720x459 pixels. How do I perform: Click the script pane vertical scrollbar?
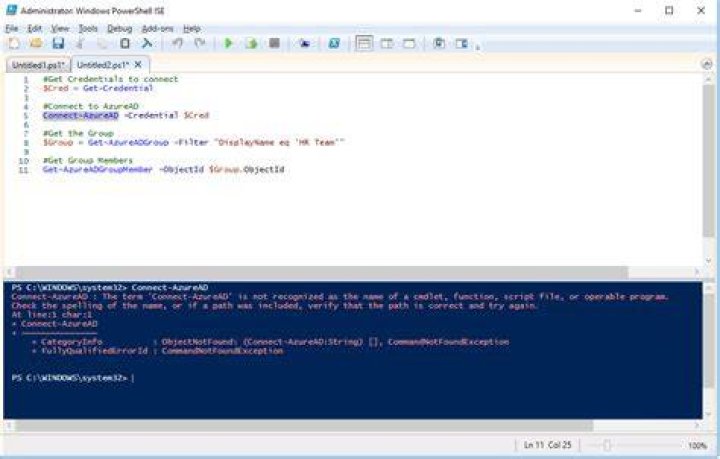point(708,161)
